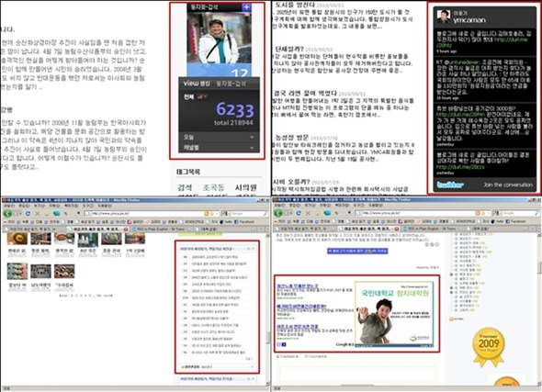The image size is (542, 392).
Task: Click Back in the Firefox window with the 2009 badge
Action: pyautogui.click(x=278, y=213)
